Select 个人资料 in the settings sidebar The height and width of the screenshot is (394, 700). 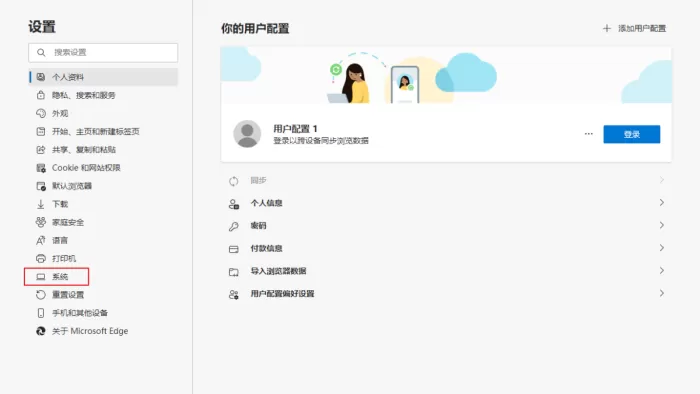pyautogui.click(x=103, y=77)
